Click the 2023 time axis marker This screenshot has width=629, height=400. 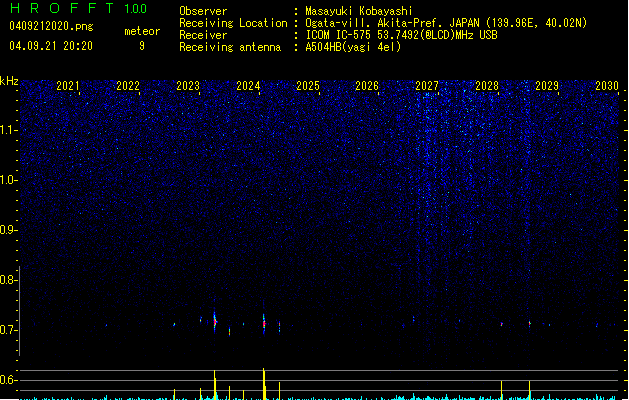188,86
